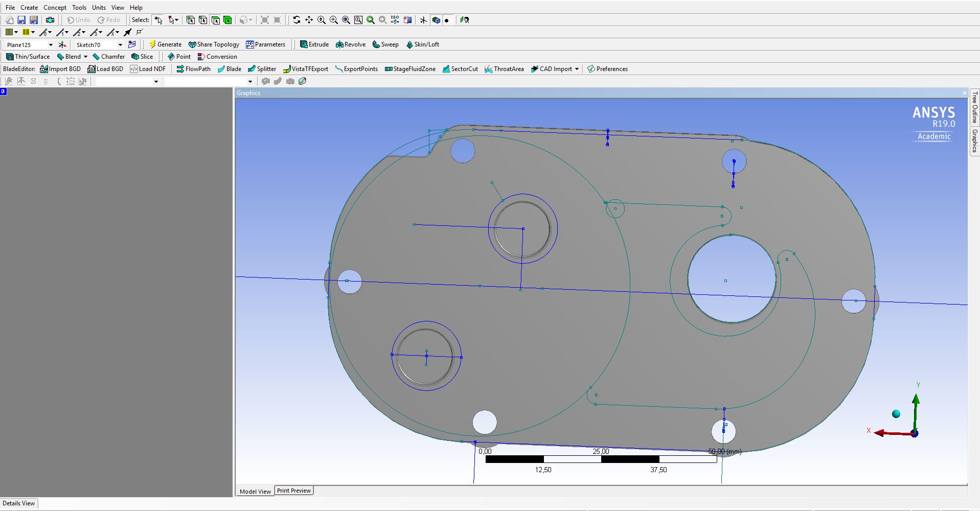Expand the CAD Import dropdown
This screenshot has height=511, width=980.
click(577, 69)
